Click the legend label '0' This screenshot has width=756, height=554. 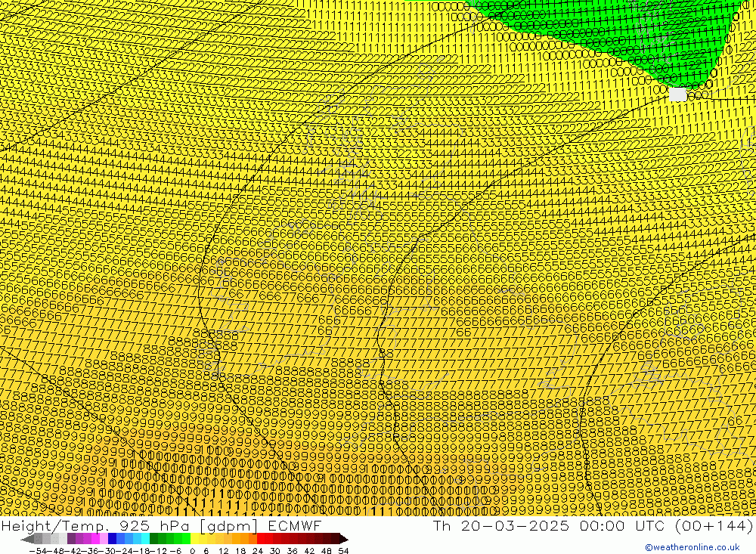pos(192,551)
